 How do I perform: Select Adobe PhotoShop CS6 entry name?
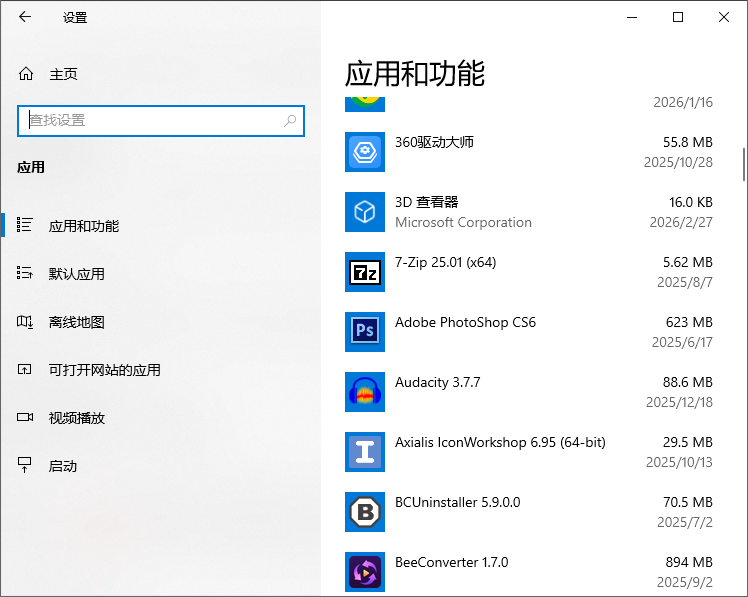tap(466, 323)
